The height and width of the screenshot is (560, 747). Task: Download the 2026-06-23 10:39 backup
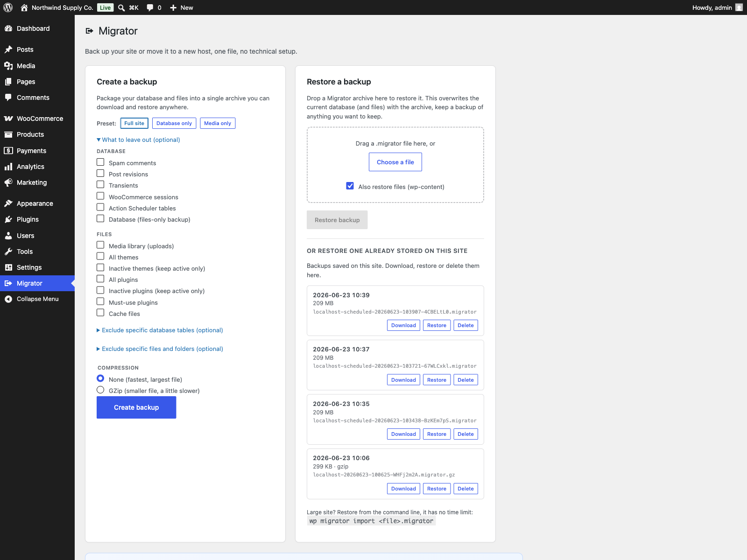(403, 325)
